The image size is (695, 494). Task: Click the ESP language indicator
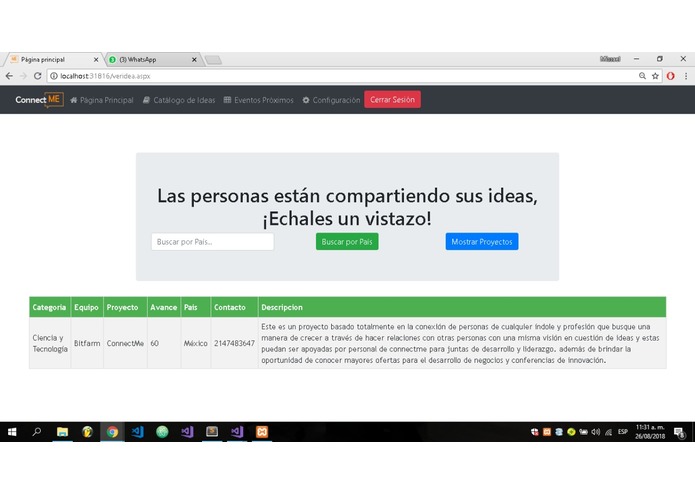(623, 432)
